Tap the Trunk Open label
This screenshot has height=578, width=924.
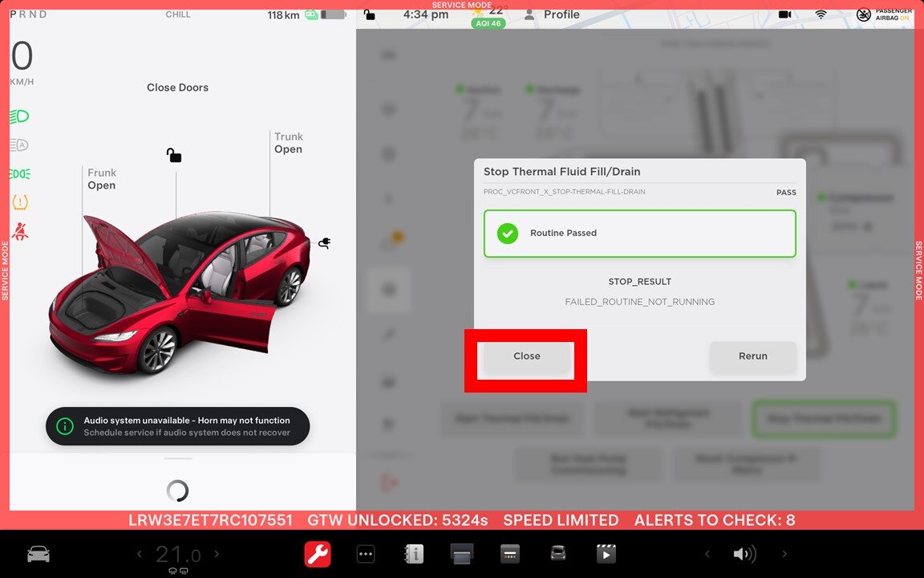(x=288, y=143)
